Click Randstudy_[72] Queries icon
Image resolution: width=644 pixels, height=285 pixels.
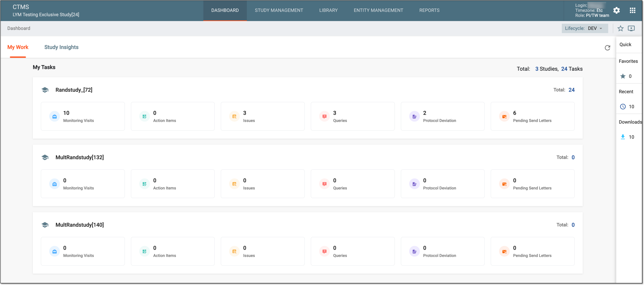click(325, 117)
